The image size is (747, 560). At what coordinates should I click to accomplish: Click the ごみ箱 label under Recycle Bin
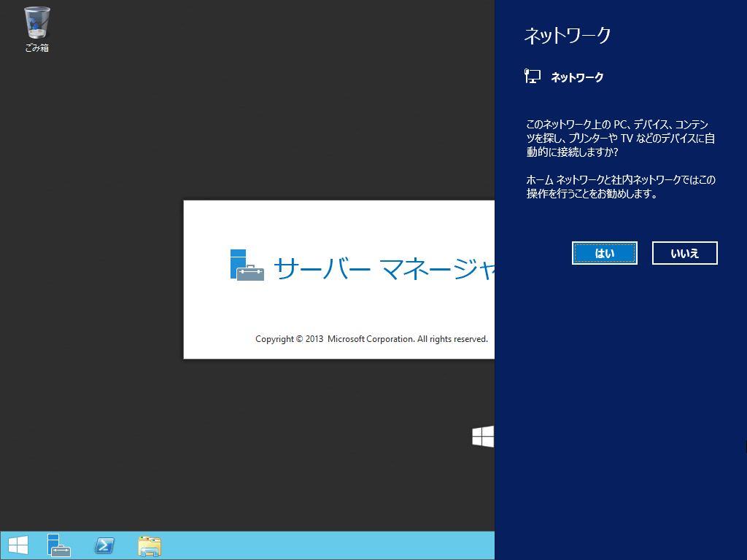point(37,48)
